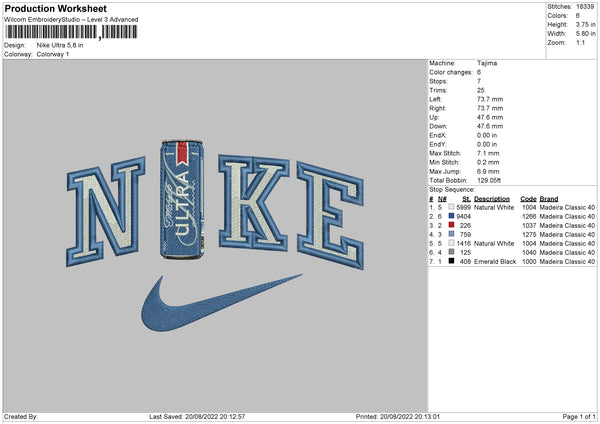Click the embroidered letter N
The width and height of the screenshot is (600, 424).
coord(106,211)
